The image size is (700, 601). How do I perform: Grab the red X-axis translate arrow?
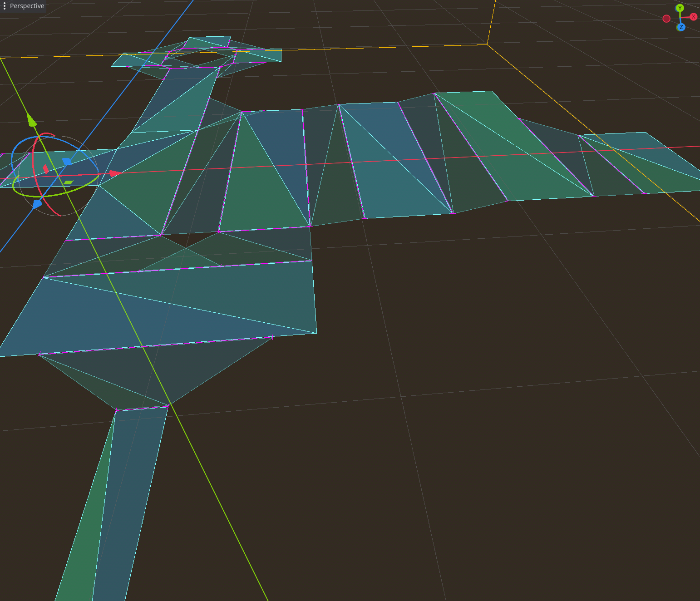click(115, 173)
